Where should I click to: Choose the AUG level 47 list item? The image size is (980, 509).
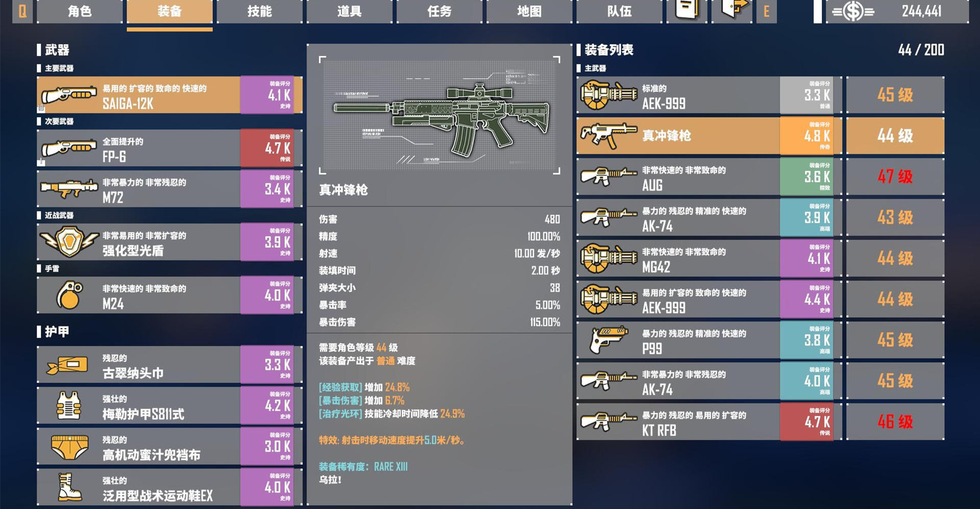pos(761,176)
